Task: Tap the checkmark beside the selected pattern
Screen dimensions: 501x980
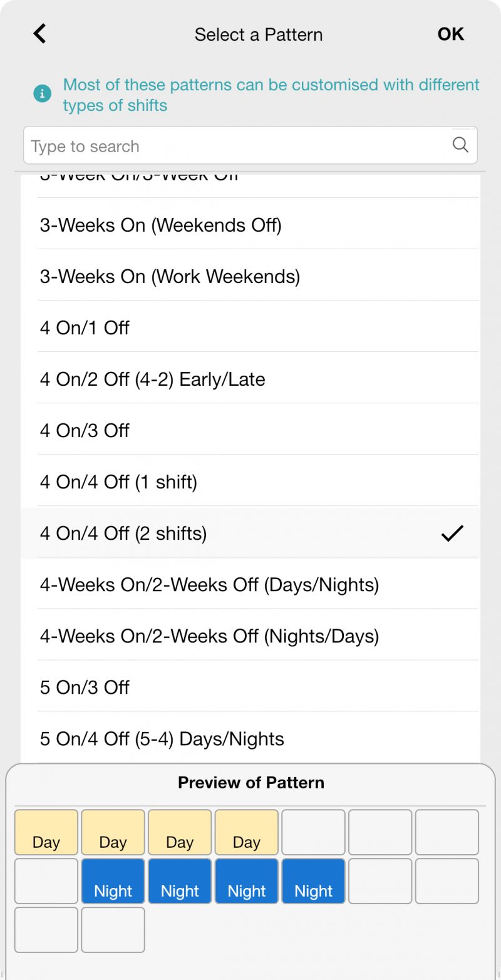Action: (x=452, y=533)
